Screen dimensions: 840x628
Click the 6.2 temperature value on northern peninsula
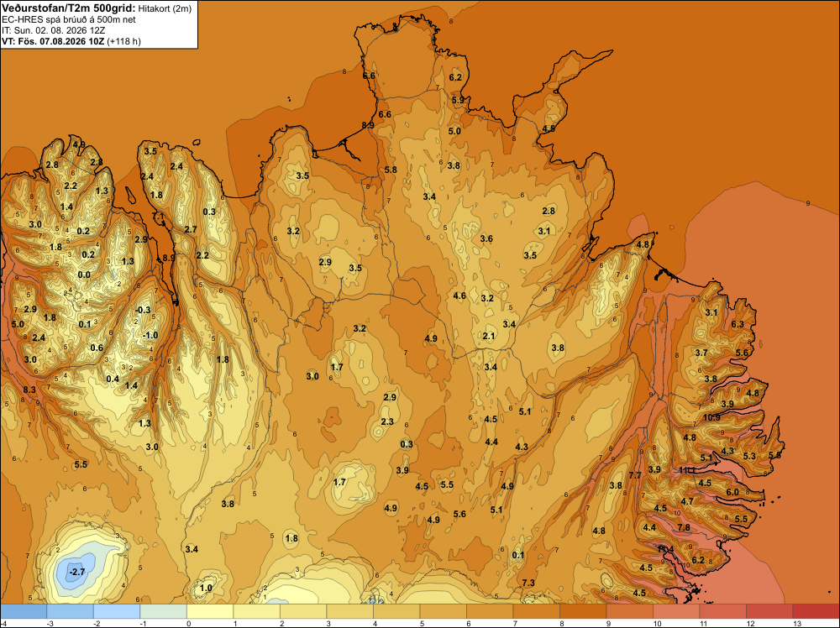455,77
